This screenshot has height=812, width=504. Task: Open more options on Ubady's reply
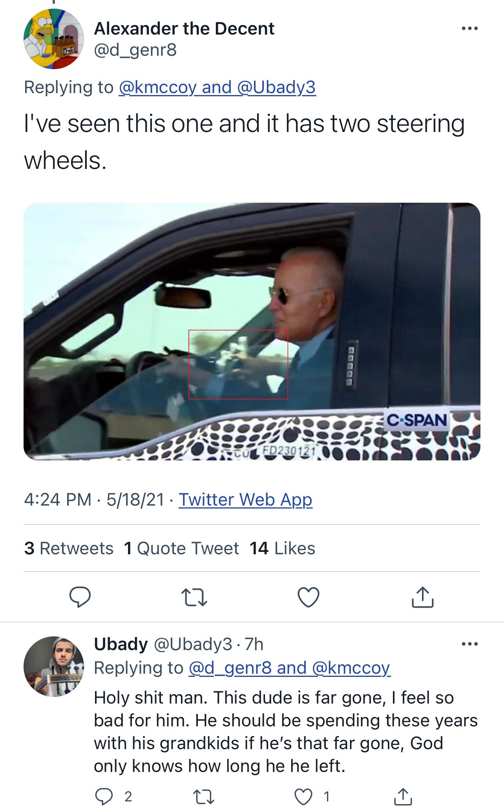[x=470, y=644]
